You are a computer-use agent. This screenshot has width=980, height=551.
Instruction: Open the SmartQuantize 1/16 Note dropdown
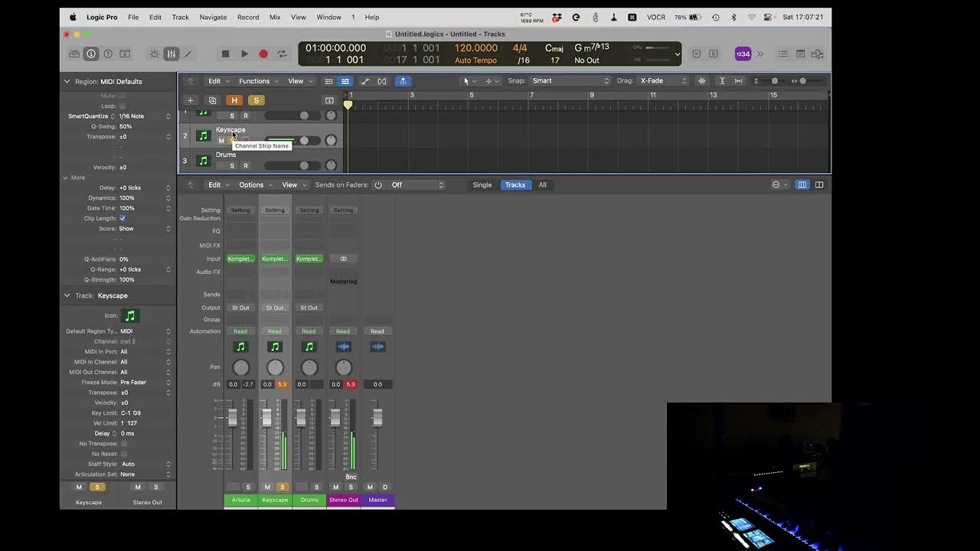point(143,116)
